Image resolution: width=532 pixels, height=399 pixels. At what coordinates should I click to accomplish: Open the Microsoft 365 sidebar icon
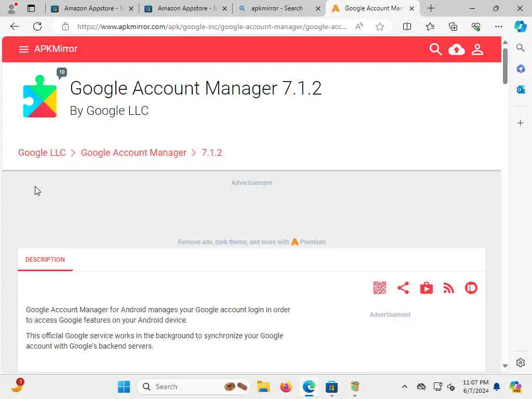click(521, 69)
